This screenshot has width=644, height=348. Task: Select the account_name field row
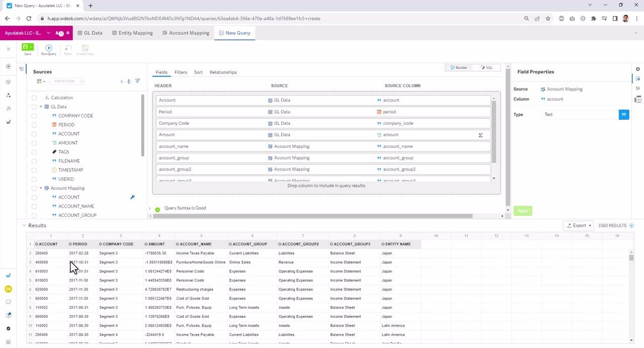point(323,146)
